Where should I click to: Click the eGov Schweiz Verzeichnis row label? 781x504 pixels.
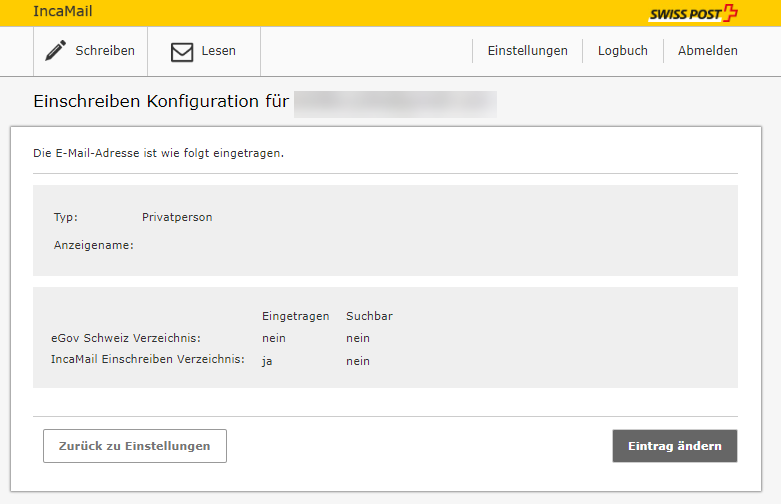[125, 339]
